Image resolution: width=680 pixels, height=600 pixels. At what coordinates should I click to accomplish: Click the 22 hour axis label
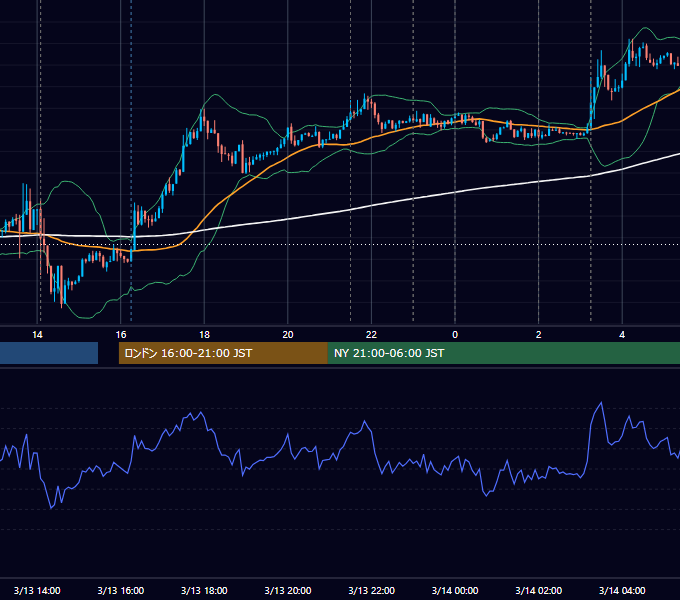[x=371, y=335]
